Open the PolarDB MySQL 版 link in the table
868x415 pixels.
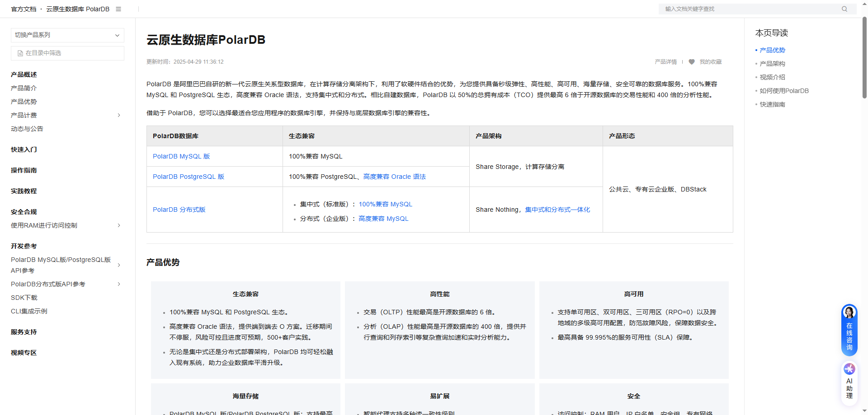coord(181,156)
